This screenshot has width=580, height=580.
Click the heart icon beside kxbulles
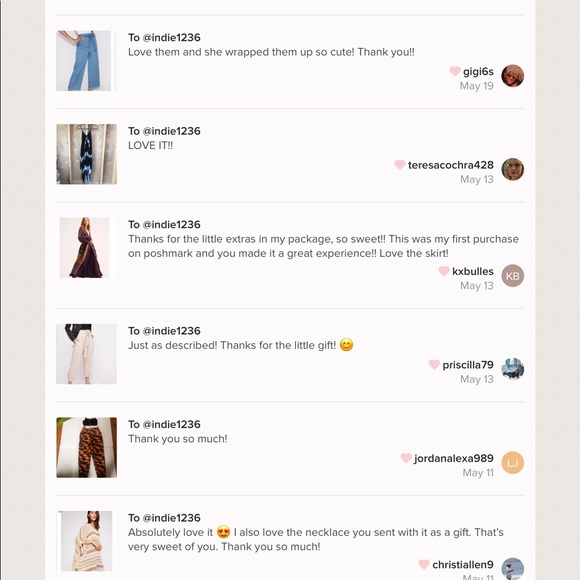[444, 271]
